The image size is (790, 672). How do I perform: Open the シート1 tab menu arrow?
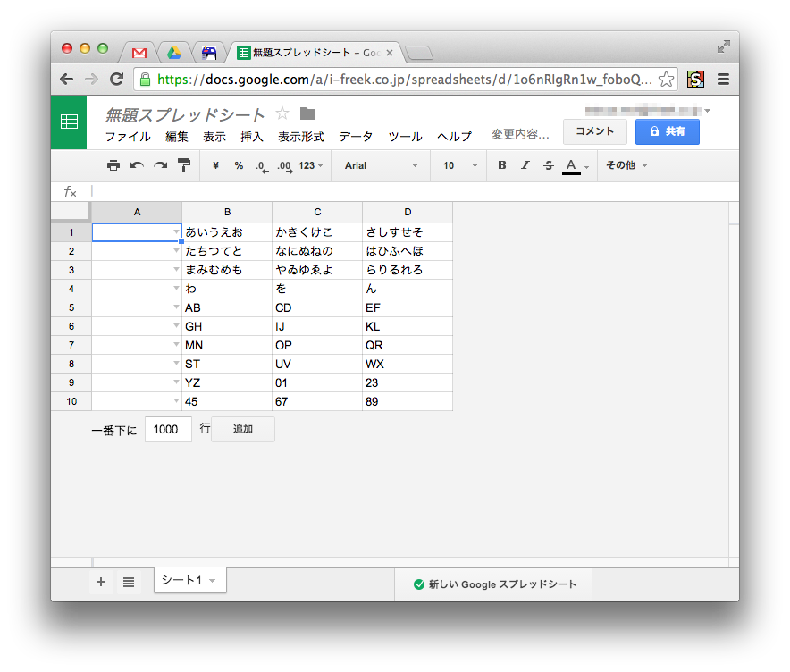tap(212, 580)
